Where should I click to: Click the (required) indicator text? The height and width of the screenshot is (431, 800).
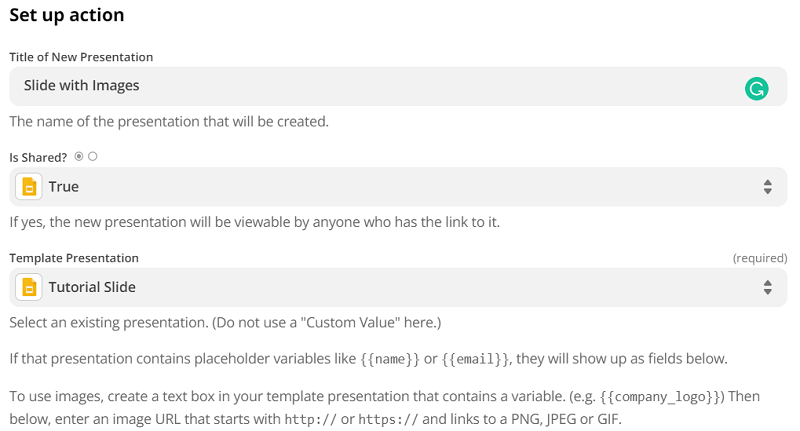coord(760,258)
